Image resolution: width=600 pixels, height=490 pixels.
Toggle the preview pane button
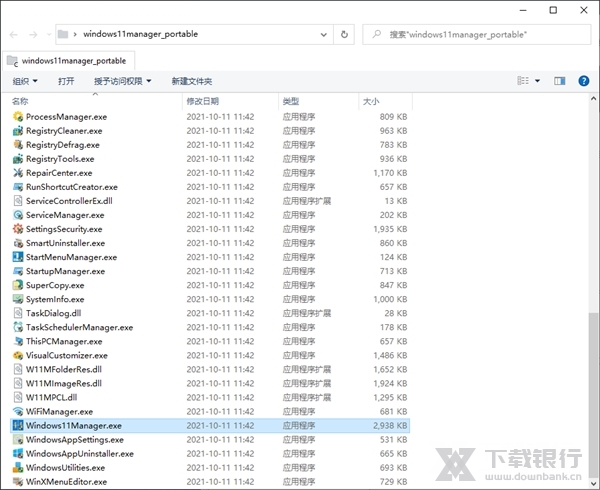559,81
